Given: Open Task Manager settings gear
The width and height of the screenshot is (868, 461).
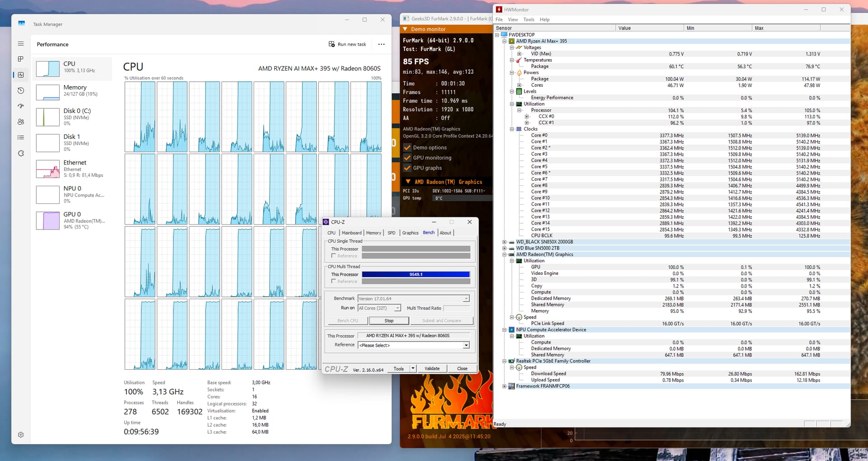Looking at the screenshot, I should tap(21, 435).
